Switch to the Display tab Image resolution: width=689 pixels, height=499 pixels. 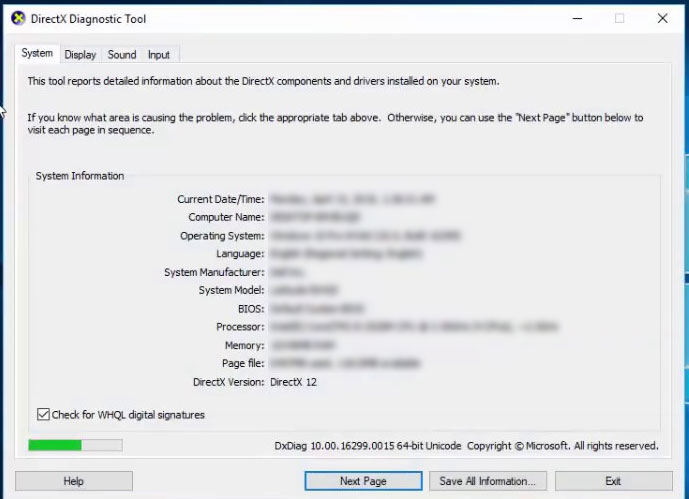coord(80,55)
